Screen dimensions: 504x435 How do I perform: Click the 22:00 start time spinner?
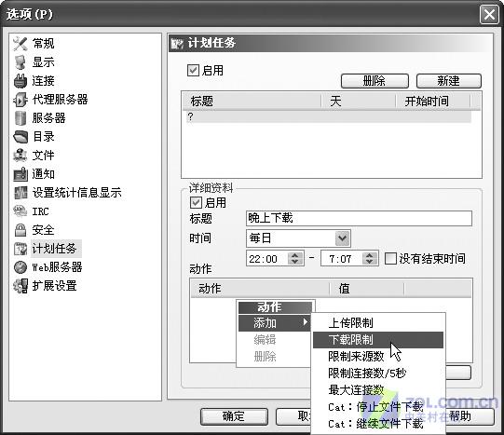point(295,258)
